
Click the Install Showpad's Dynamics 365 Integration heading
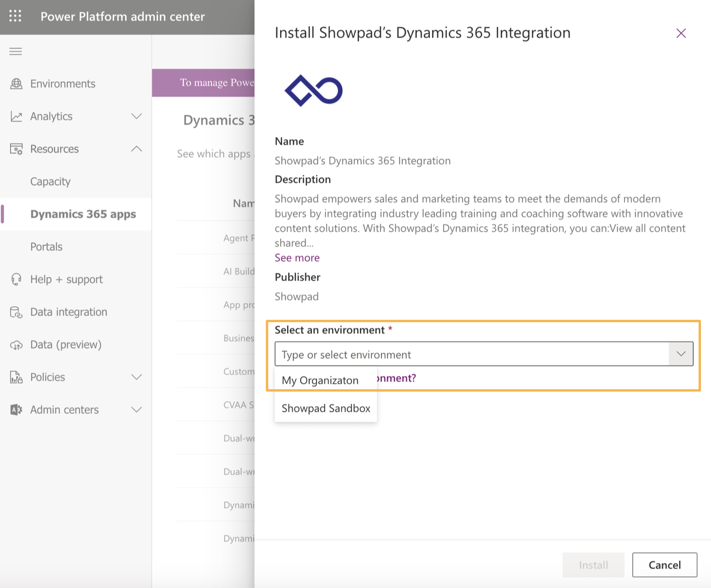(422, 33)
